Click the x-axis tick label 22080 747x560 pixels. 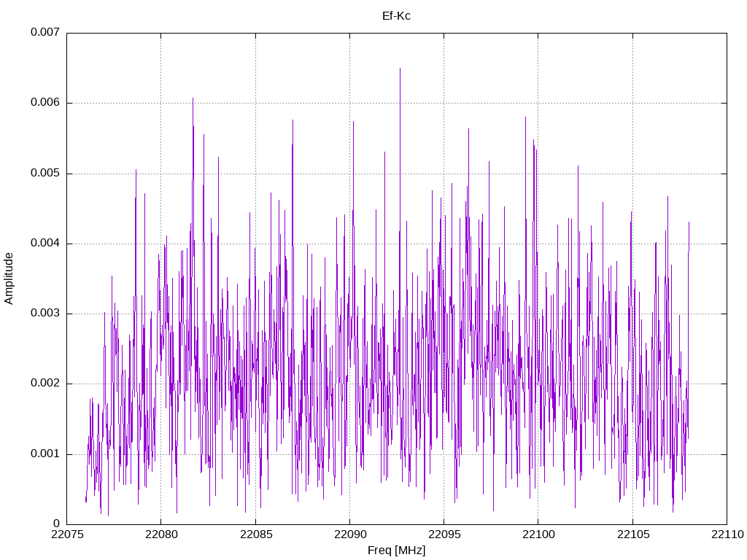coord(161,534)
